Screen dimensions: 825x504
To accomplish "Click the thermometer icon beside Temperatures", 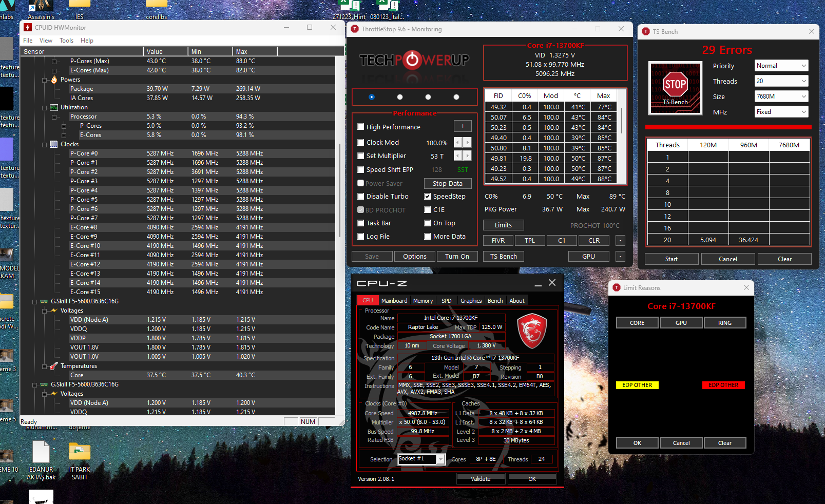I will tap(54, 366).
